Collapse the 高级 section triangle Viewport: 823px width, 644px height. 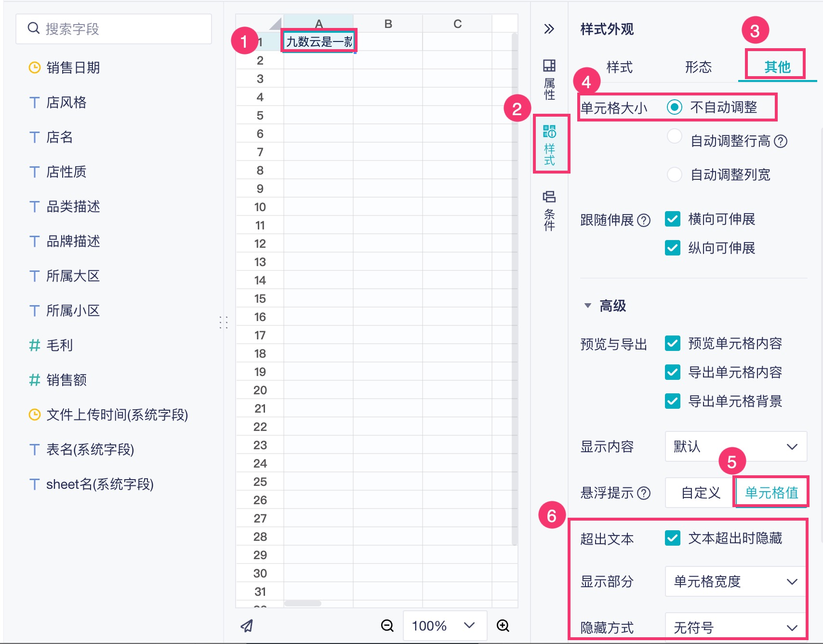[588, 306]
